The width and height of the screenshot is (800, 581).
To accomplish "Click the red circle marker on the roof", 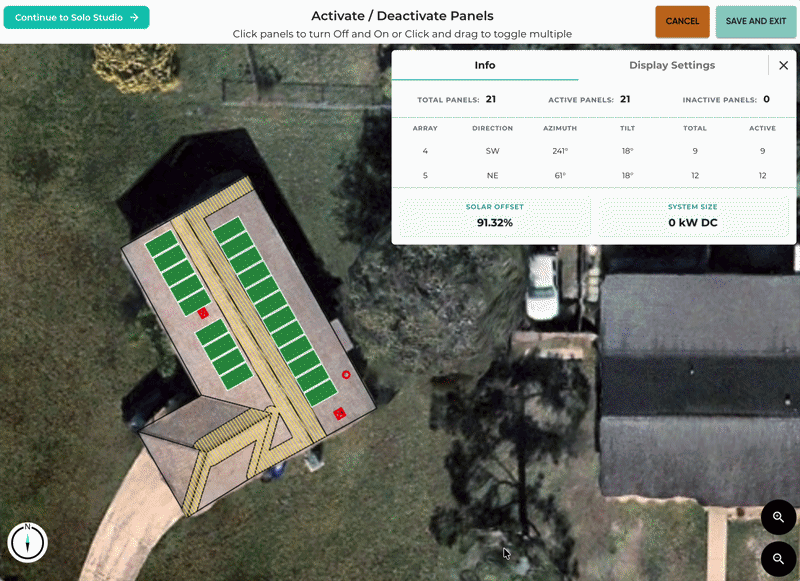I will (x=346, y=375).
